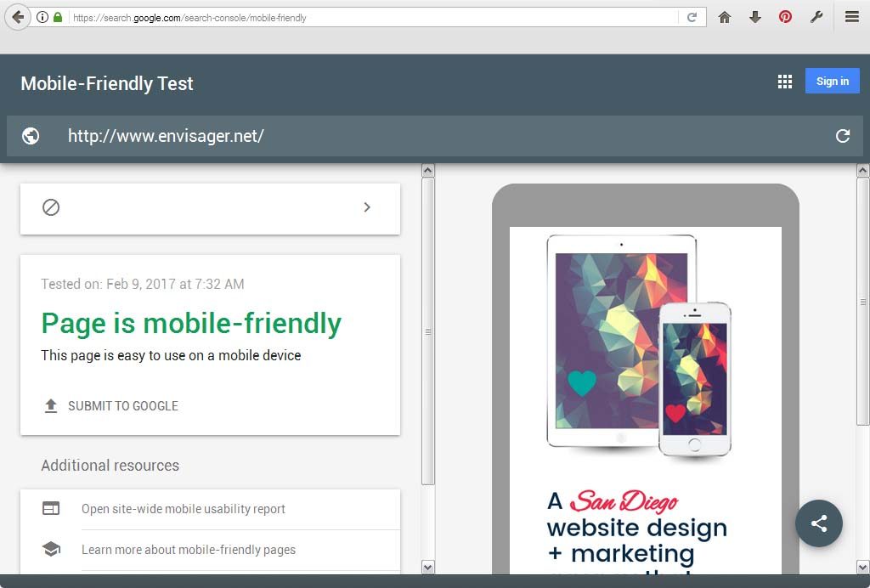Open the Google apps grid
The width and height of the screenshot is (870, 588).
coord(784,82)
